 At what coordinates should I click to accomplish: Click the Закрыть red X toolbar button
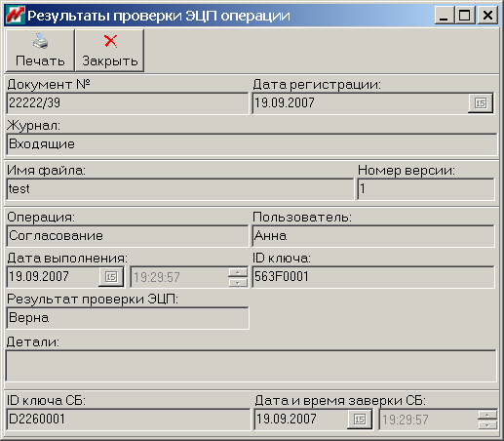tap(109, 51)
